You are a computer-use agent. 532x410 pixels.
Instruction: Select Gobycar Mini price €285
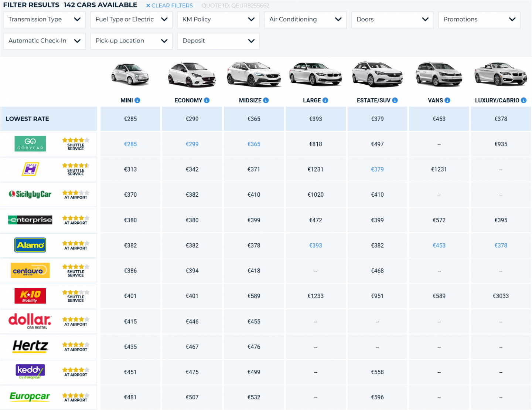coord(130,144)
